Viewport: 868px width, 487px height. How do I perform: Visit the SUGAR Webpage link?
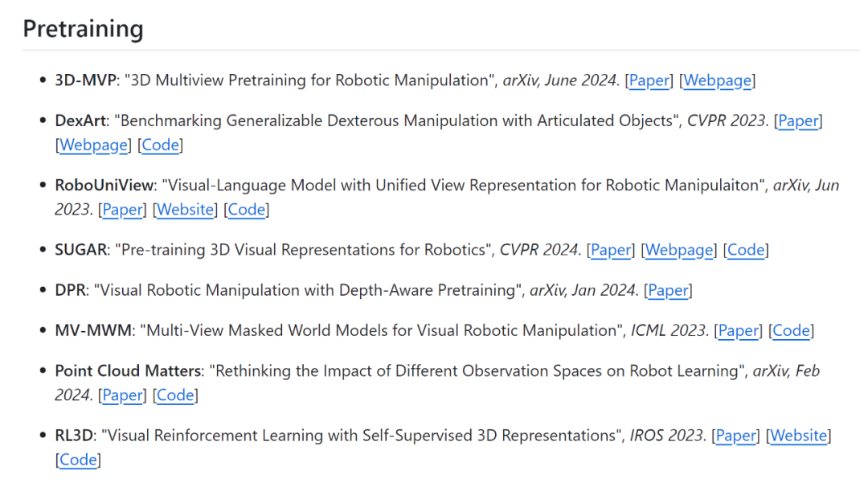[x=679, y=250]
